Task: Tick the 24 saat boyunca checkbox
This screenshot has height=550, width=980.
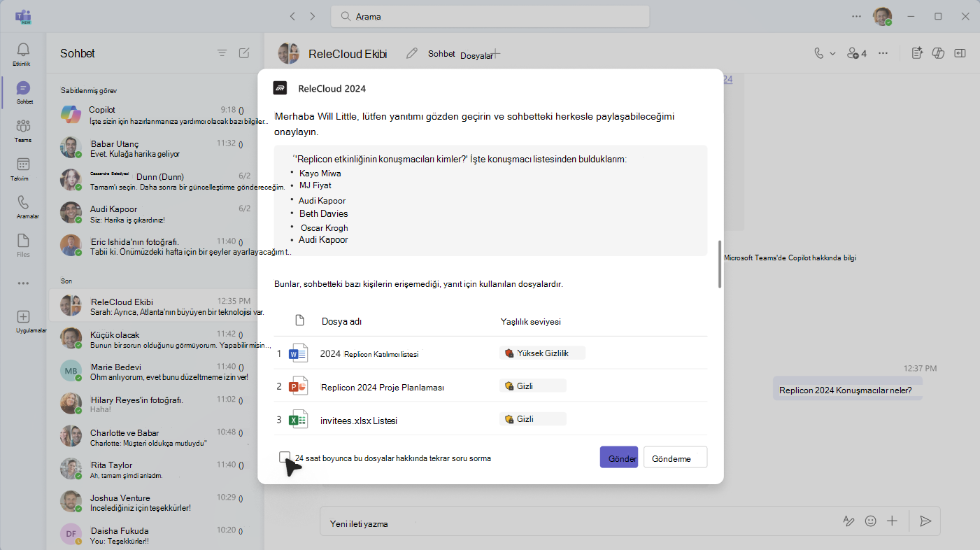Action: tap(284, 457)
